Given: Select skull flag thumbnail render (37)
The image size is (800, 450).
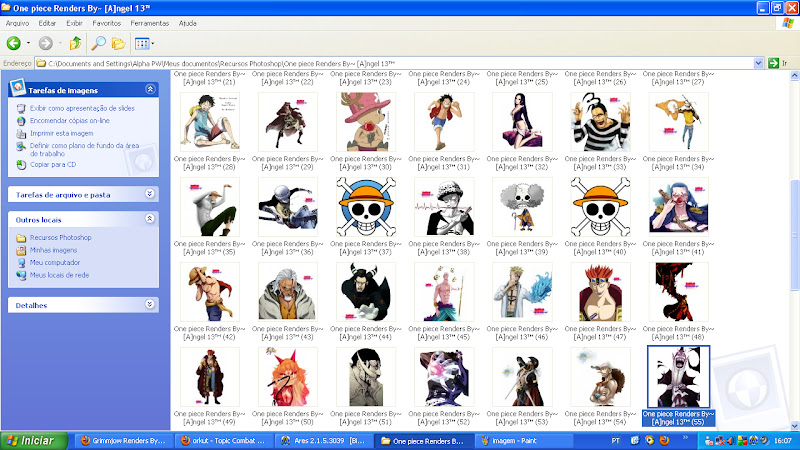Looking at the screenshot, I should point(366,207).
